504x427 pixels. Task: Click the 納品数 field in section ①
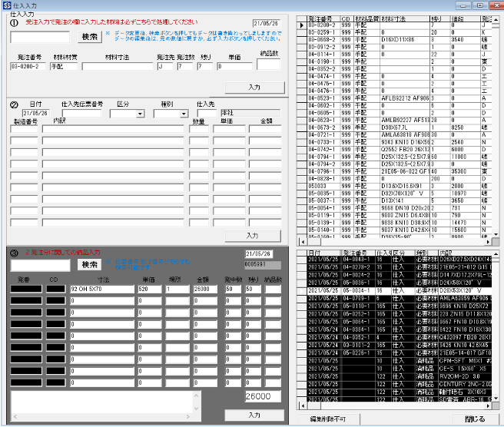point(269,65)
